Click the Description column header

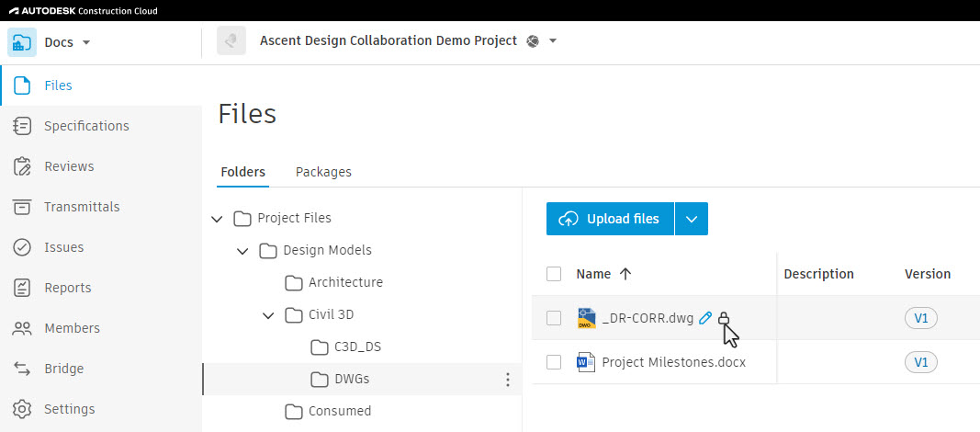[x=818, y=274]
